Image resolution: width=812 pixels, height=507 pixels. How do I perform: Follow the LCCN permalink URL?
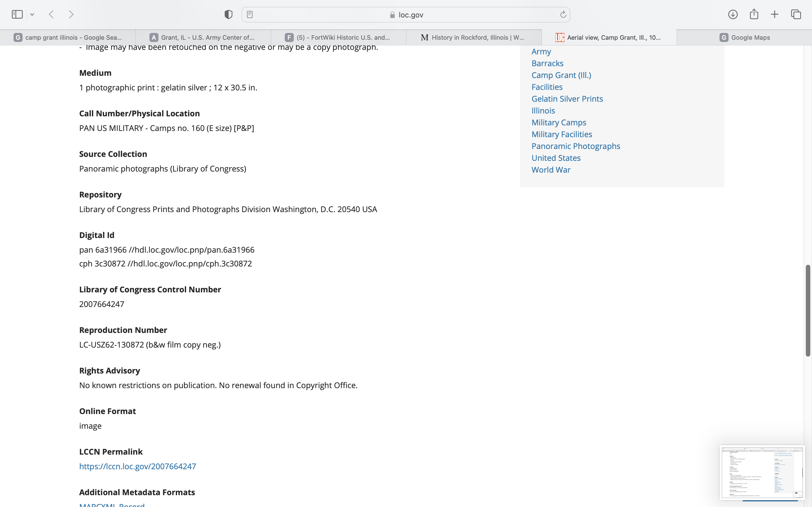pyautogui.click(x=138, y=466)
